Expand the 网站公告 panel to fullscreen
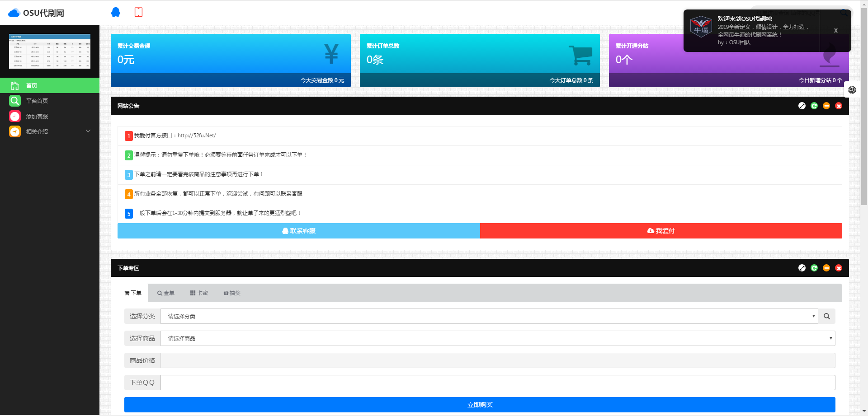The height and width of the screenshot is (416, 868). pos(802,106)
